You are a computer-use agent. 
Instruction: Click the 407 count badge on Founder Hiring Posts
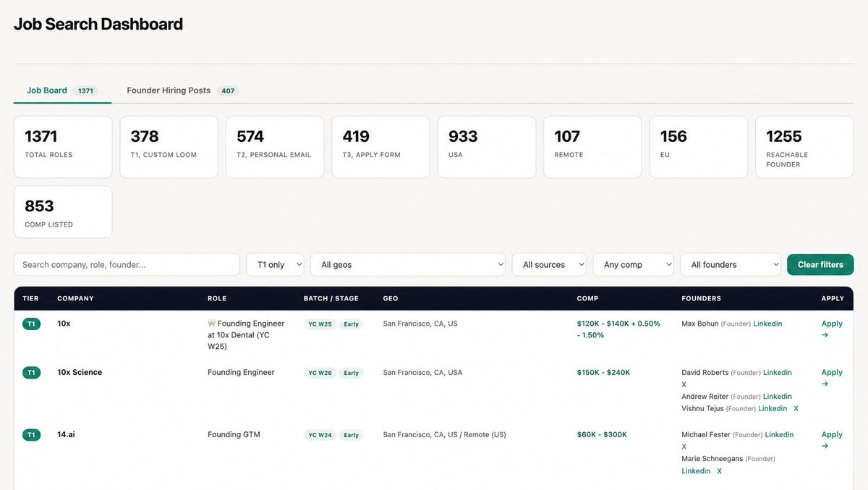coord(228,90)
